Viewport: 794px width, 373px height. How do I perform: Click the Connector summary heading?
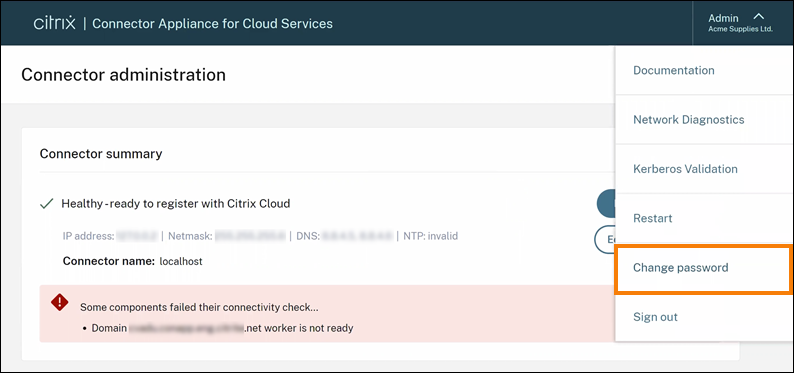101,153
